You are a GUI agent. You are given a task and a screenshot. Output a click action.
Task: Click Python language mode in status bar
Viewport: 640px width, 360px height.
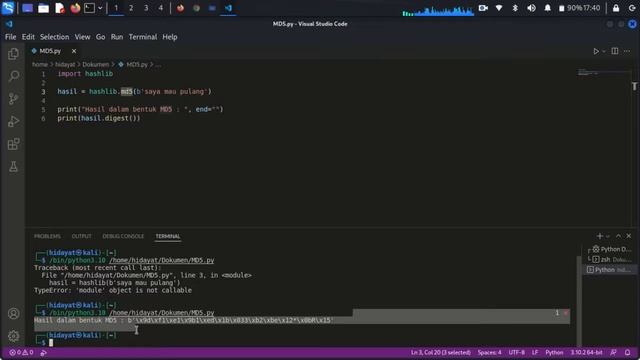click(x=554, y=352)
